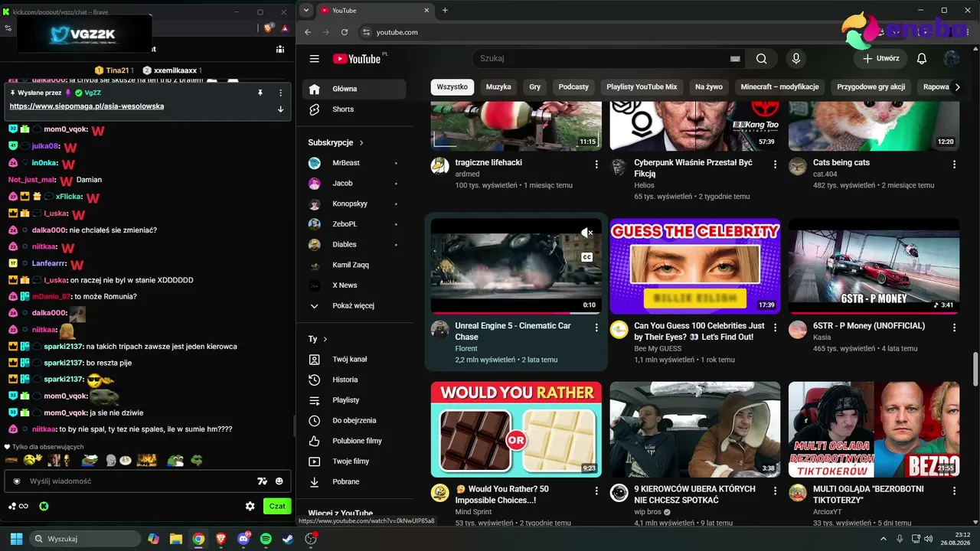Expand the Ty section chevron
This screenshot has width=980, height=551.
pos(325,339)
